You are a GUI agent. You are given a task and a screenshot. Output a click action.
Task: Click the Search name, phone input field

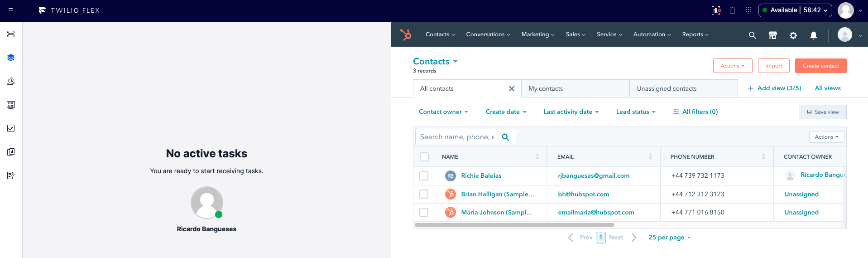click(457, 137)
